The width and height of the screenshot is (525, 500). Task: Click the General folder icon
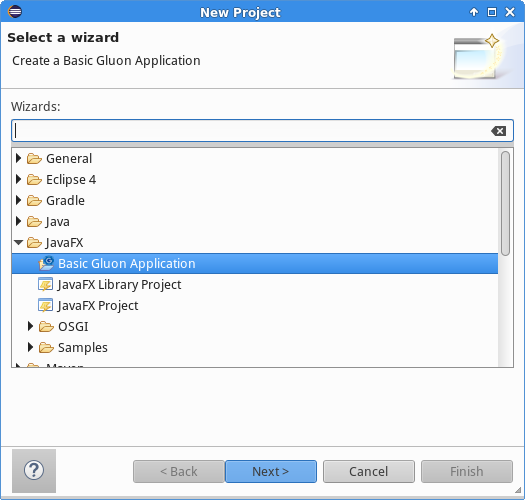pos(34,158)
